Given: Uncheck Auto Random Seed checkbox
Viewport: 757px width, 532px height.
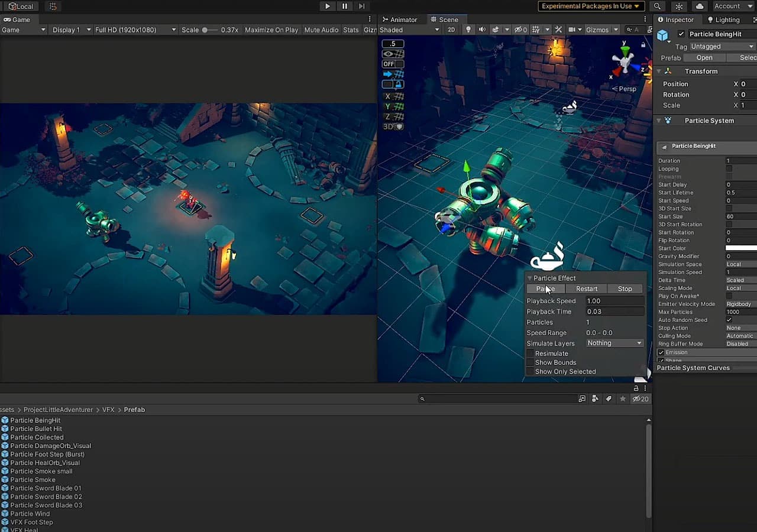Looking at the screenshot, I should [729, 320].
